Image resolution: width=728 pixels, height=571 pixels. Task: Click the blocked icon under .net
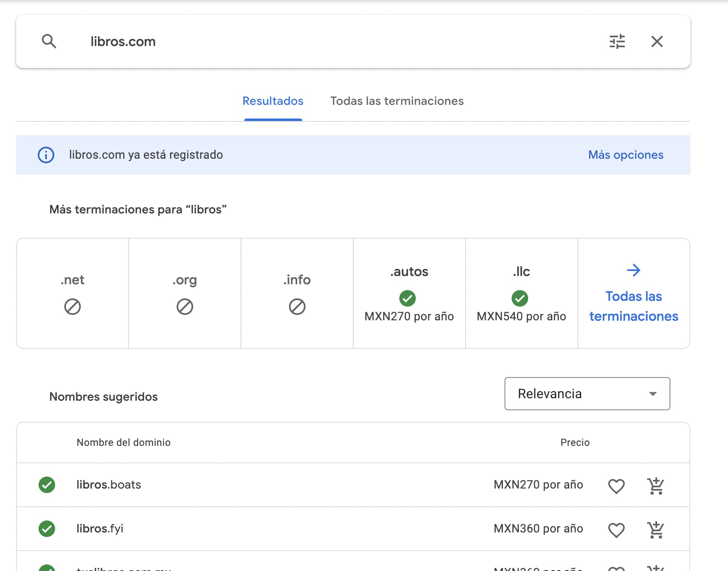click(x=72, y=307)
